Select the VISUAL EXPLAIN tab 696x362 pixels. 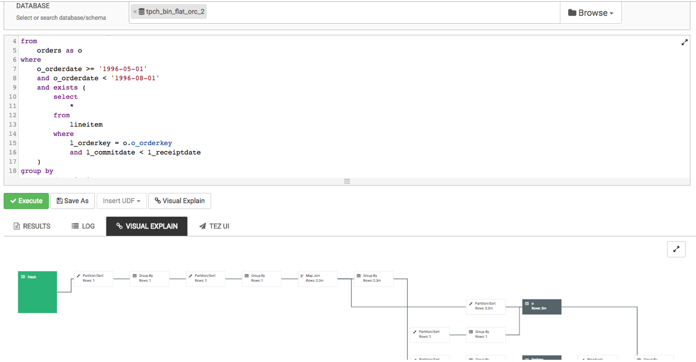146,226
